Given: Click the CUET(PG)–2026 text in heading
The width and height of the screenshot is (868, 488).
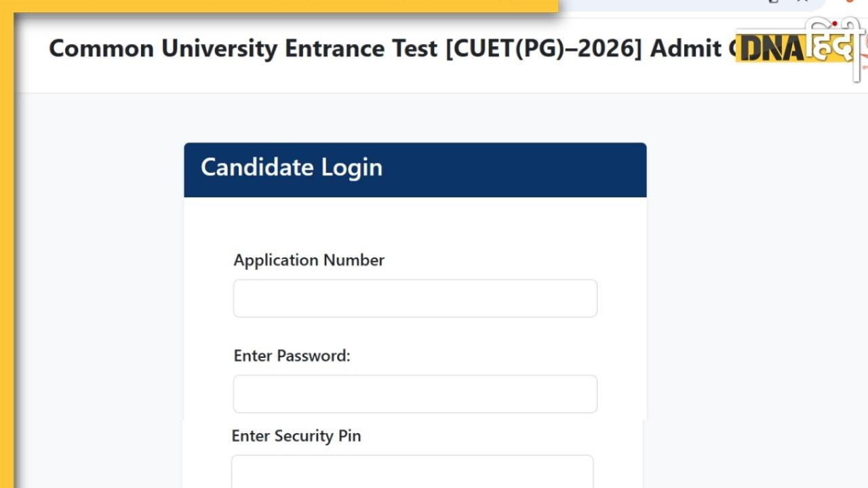Looking at the screenshot, I should click(x=544, y=49).
